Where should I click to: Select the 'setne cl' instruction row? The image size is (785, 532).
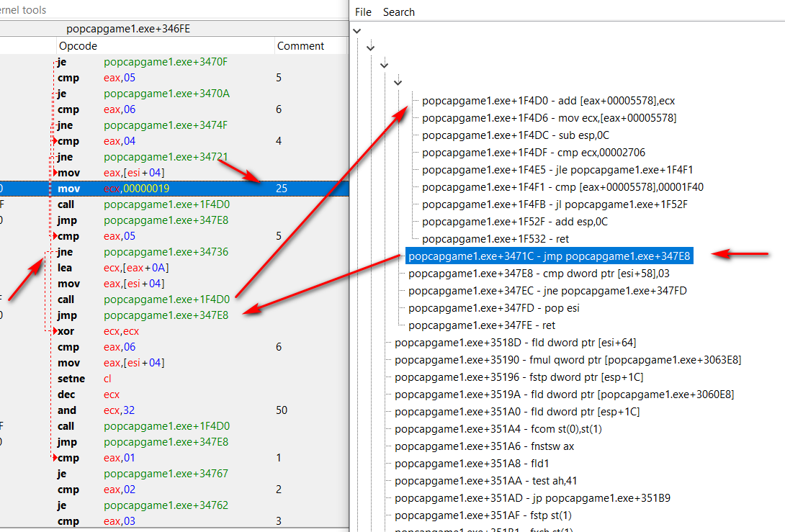(x=174, y=379)
